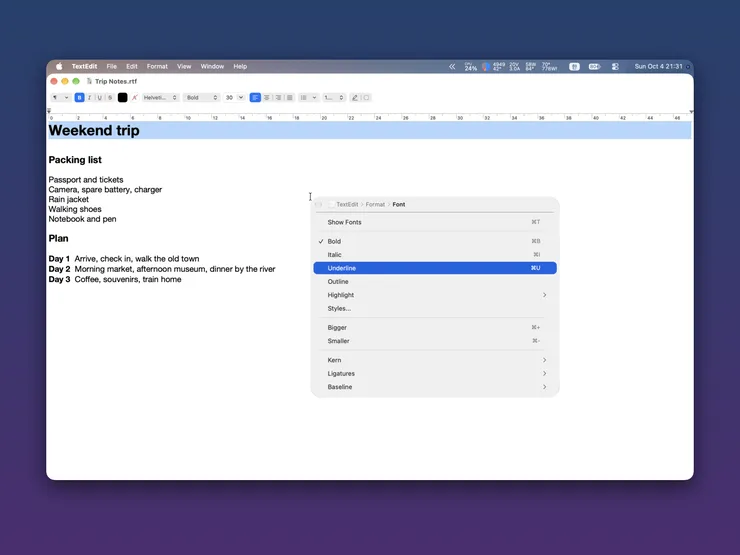Choose Styles… in the Font menu

(435, 309)
